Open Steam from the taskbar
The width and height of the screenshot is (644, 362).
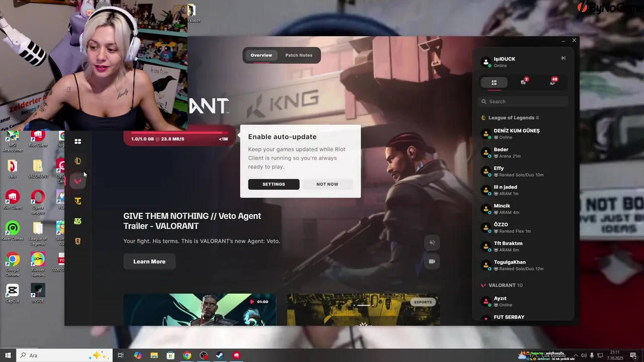220,355
